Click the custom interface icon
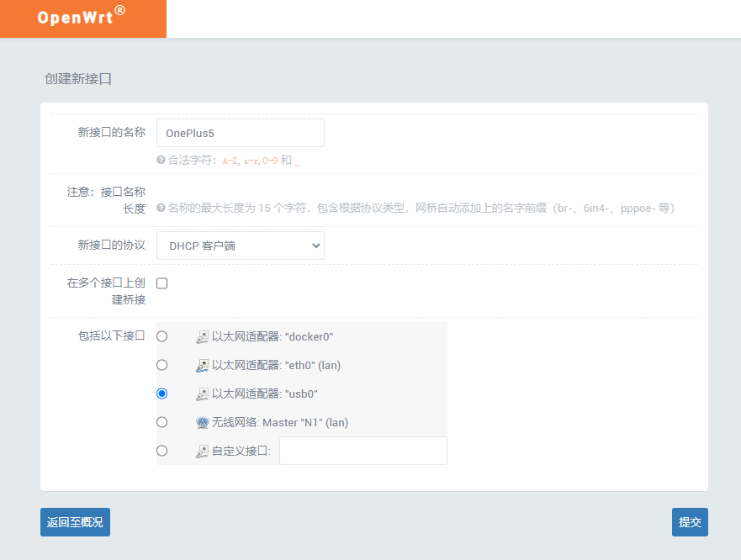The image size is (741, 560). click(x=202, y=452)
